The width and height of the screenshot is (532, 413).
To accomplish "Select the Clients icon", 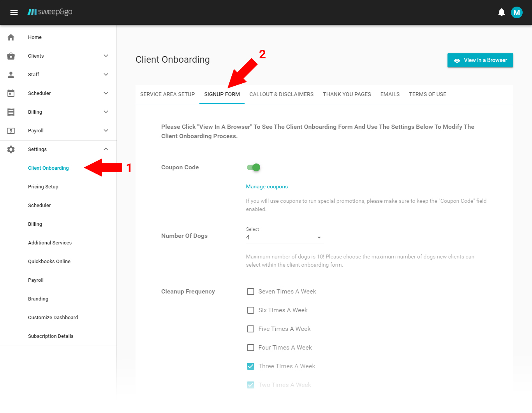I will pyautogui.click(x=11, y=56).
